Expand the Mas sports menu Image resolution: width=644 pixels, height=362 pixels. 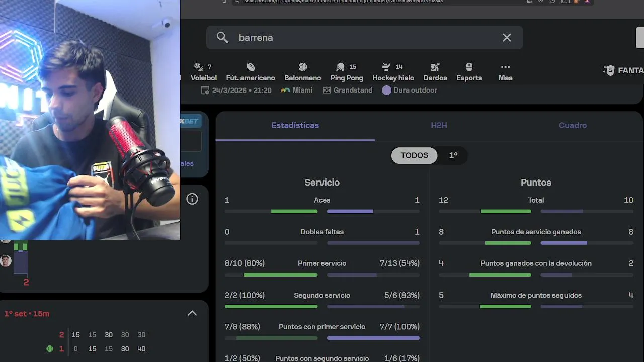pyautogui.click(x=506, y=72)
